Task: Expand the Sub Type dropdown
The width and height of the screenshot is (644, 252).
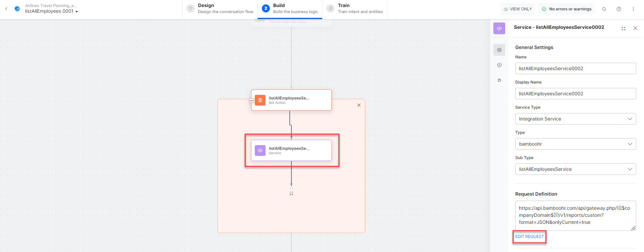Action: [575, 169]
